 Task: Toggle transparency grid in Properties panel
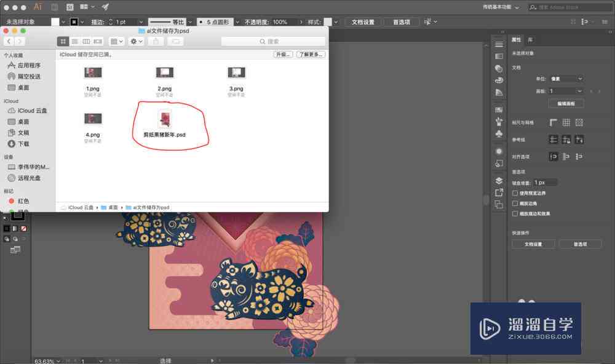579,122
